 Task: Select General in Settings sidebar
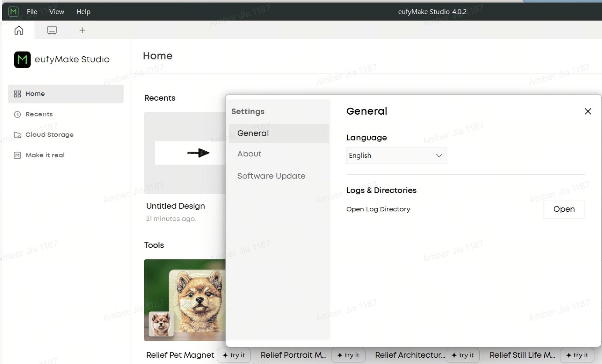279,133
